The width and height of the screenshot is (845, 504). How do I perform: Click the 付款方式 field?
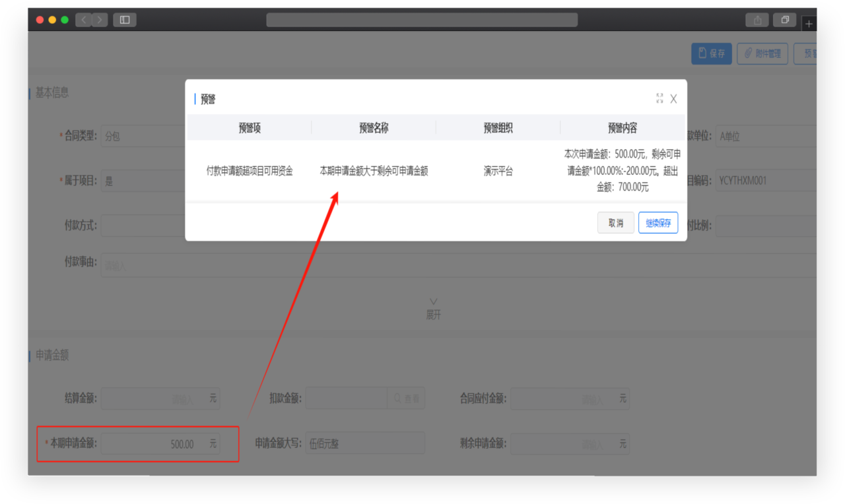click(143, 226)
